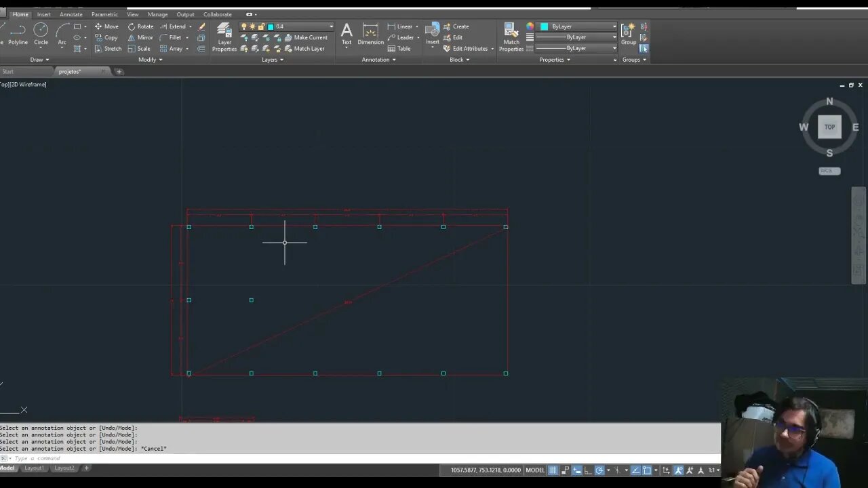Open Layer Properties manager
This screenshot has width=868, height=488.
tap(224, 37)
